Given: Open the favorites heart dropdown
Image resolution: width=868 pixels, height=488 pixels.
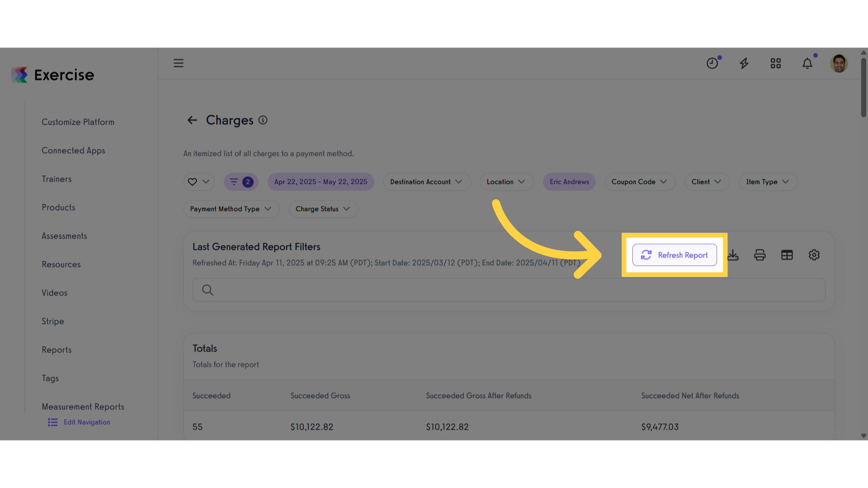Looking at the screenshot, I should click(x=199, y=182).
